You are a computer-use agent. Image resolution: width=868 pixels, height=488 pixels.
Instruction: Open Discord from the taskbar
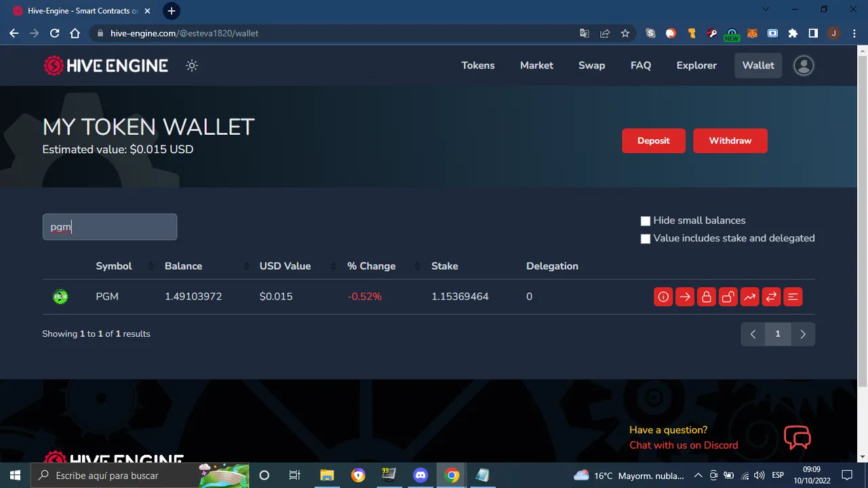click(x=420, y=475)
